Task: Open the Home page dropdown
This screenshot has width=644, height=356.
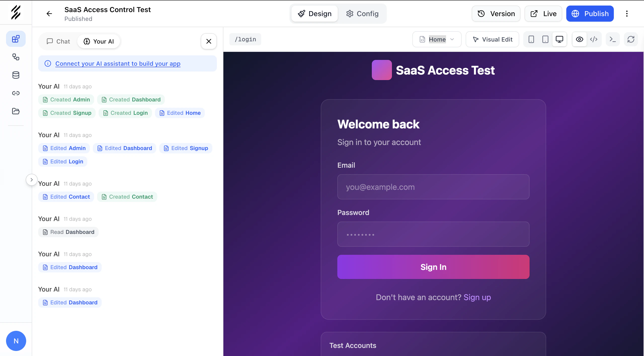Action: (x=437, y=39)
